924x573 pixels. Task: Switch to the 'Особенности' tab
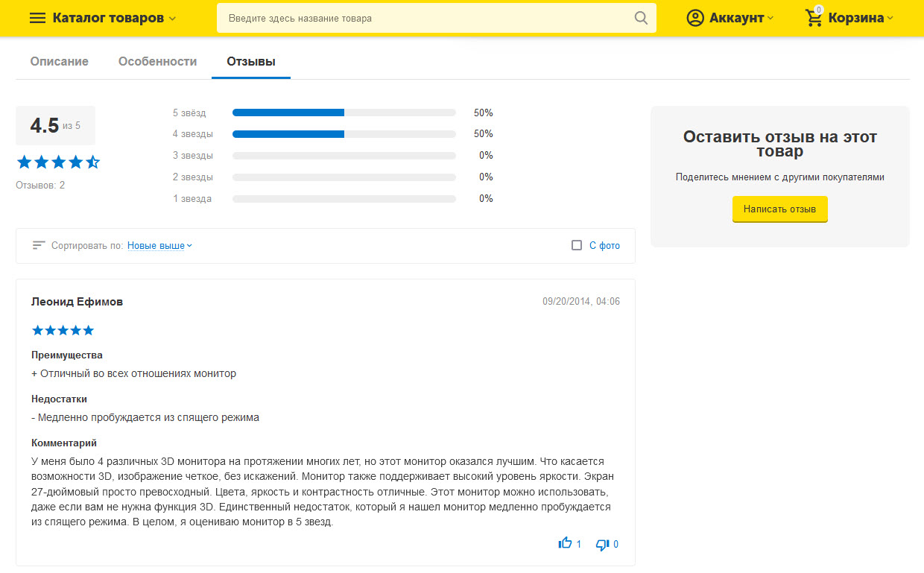(157, 61)
